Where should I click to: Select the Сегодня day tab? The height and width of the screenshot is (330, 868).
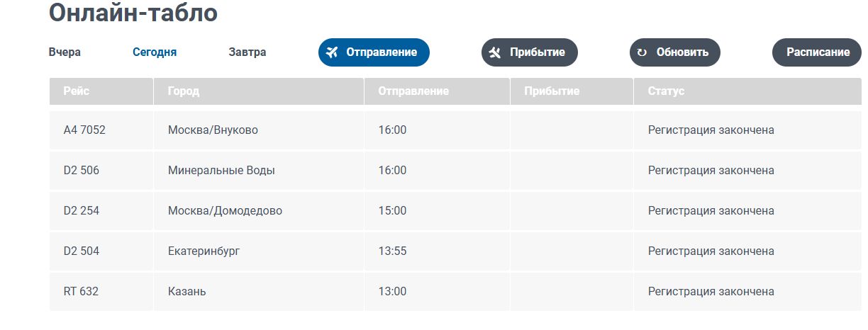155,52
